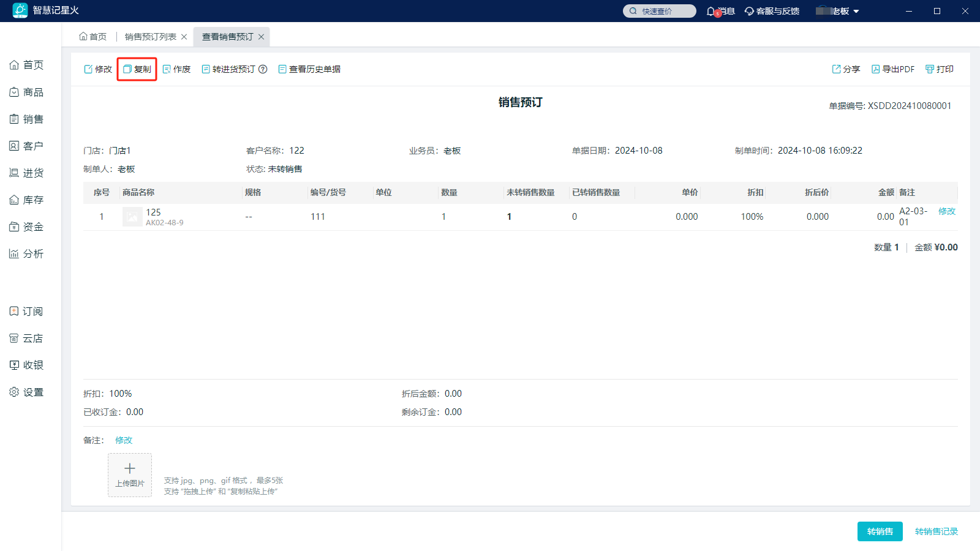Click the 智慧记星火 app logo

(20, 10)
